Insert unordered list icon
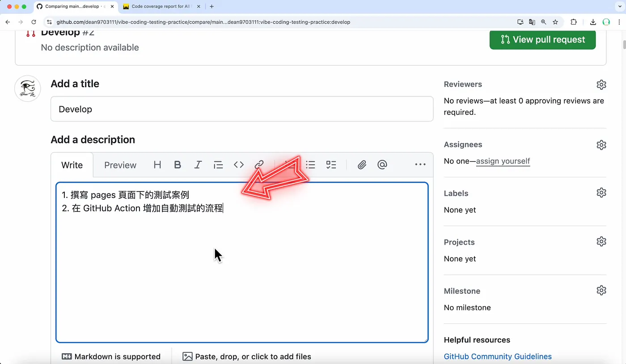 tap(310, 165)
